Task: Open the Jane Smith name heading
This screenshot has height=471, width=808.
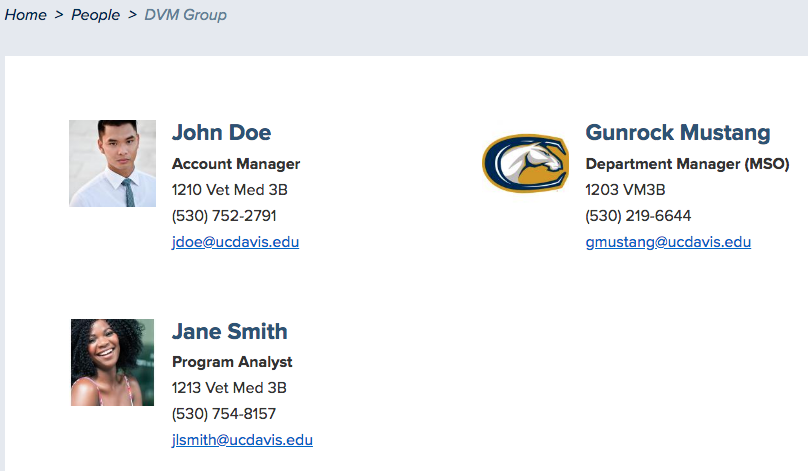Action: [229, 332]
